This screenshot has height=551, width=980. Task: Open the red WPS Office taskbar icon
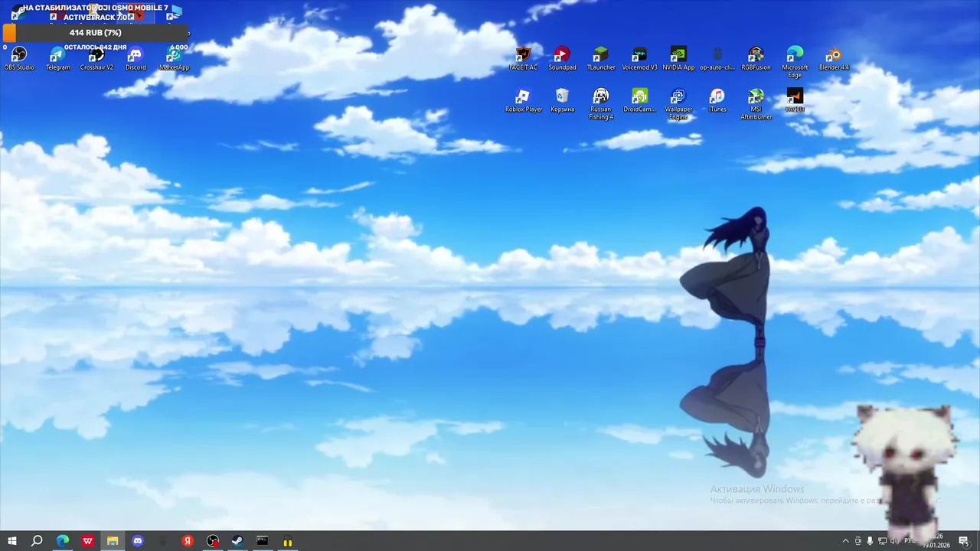coord(88,541)
